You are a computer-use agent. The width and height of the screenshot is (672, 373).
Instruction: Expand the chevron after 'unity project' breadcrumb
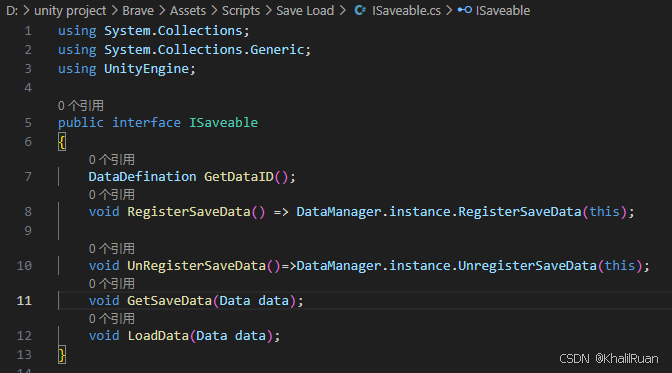[114, 10]
